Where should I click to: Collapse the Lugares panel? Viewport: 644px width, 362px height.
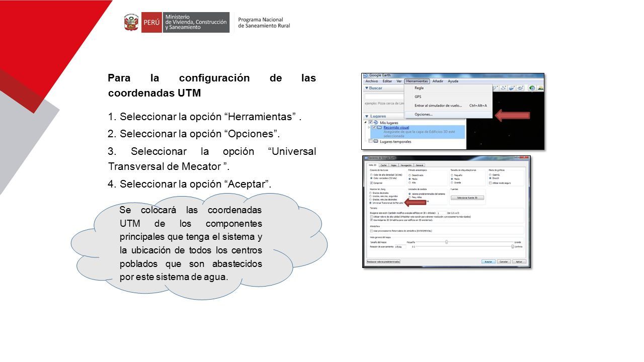pos(367,116)
